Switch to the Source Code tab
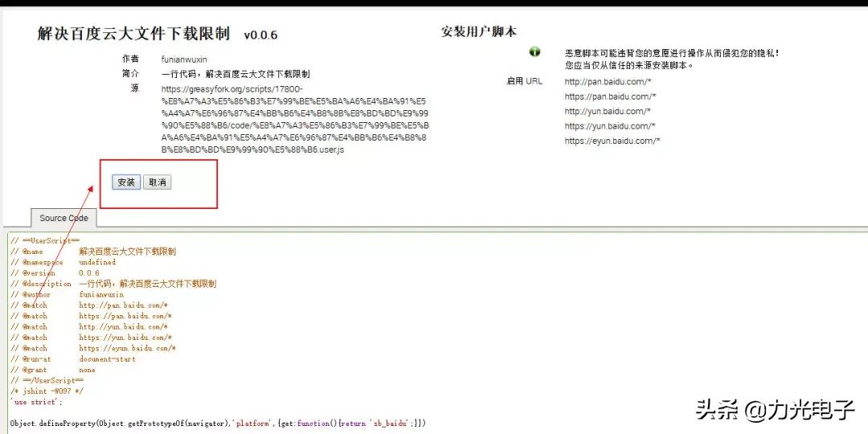 point(63,218)
